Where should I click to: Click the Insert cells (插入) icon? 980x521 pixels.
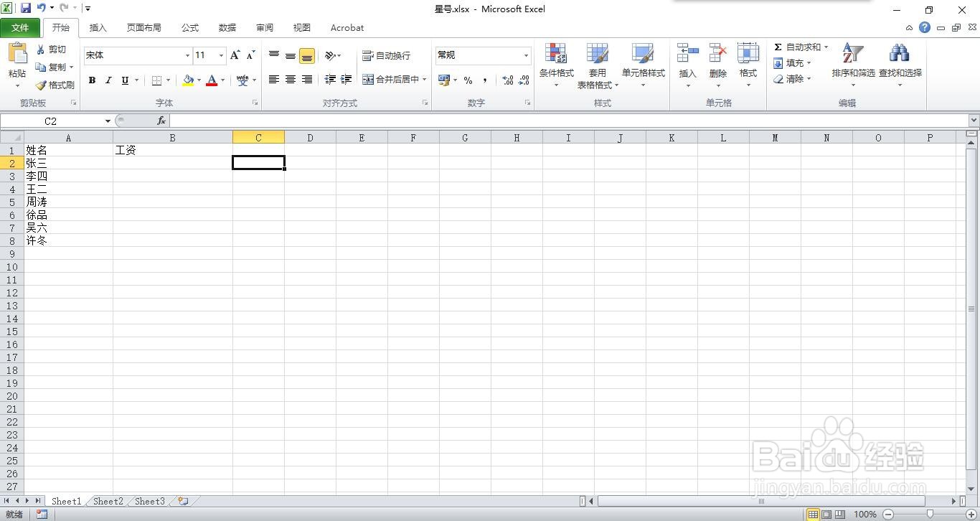click(x=687, y=54)
